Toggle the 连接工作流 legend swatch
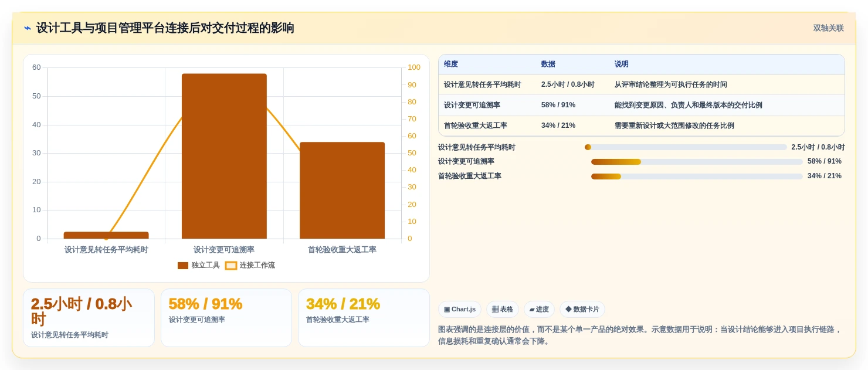Screen dimensions: 868x370 (231, 266)
